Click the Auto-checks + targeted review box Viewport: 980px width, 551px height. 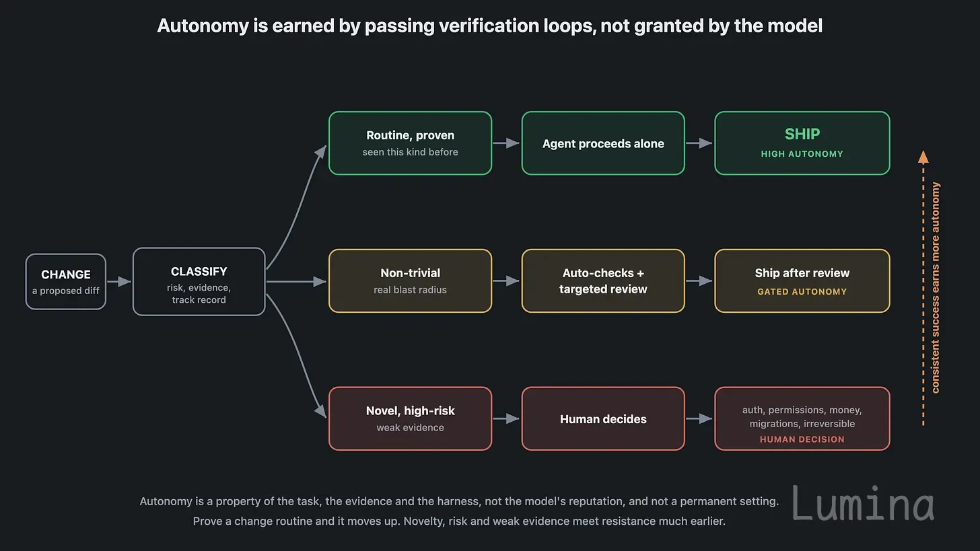(603, 281)
